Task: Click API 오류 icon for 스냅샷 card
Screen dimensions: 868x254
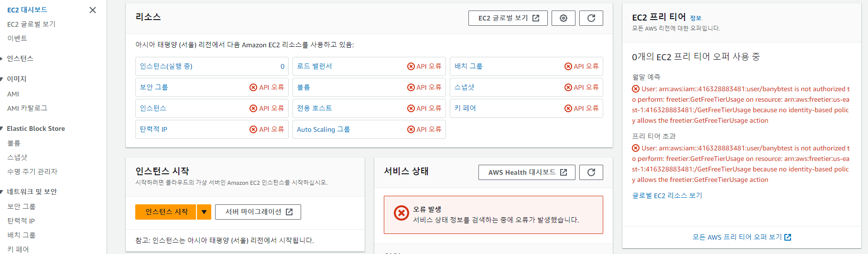Action: tap(568, 87)
